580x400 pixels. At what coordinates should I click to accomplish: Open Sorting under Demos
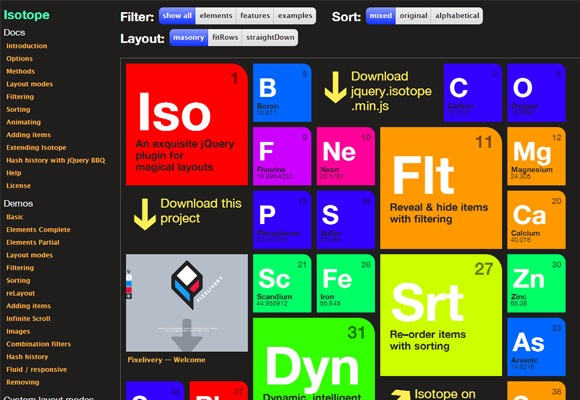(18, 280)
